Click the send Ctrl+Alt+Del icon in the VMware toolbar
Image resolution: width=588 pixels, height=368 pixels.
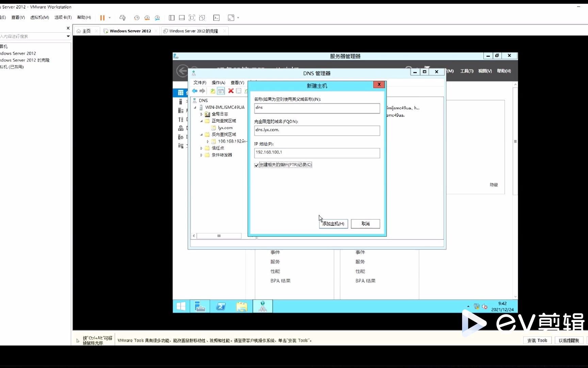click(x=122, y=18)
